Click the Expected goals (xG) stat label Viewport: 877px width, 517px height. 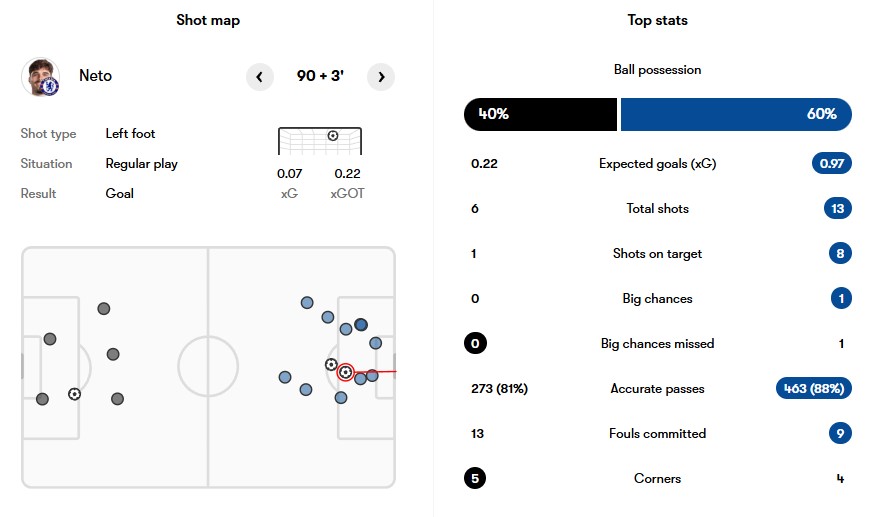point(657,163)
